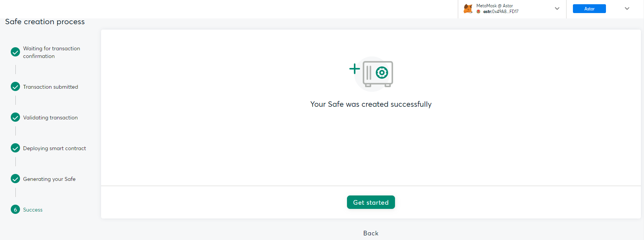
Task: Expand the Astar network selector chevron
Action: pos(627,8)
